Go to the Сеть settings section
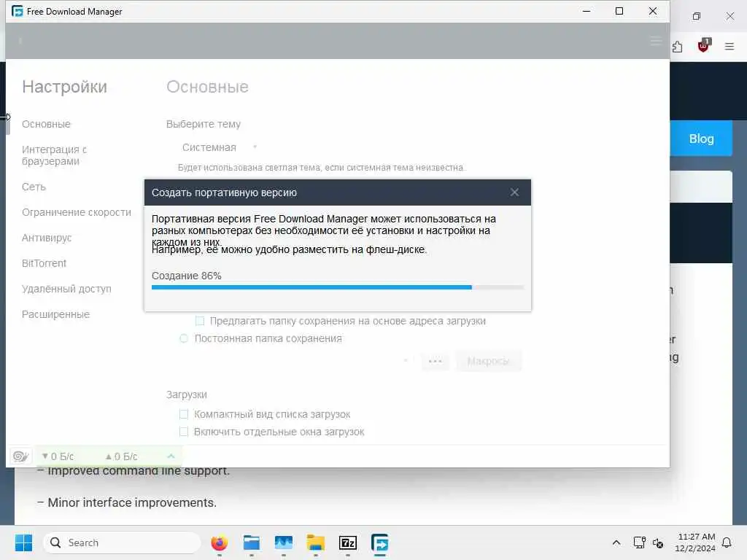The width and height of the screenshot is (747, 560). point(34,187)
